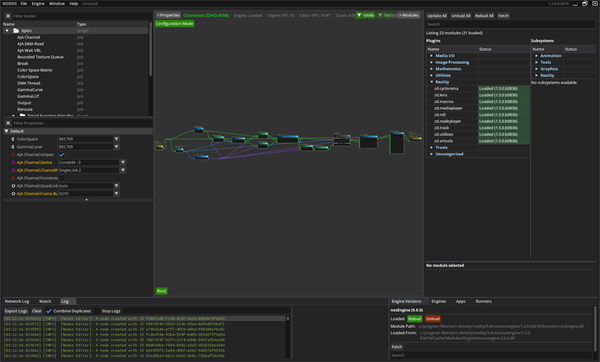This screenshot has height=362, width=600.
Task: Click the AJA Channel.QuadLink white pin icon
Action: [13, 186]
